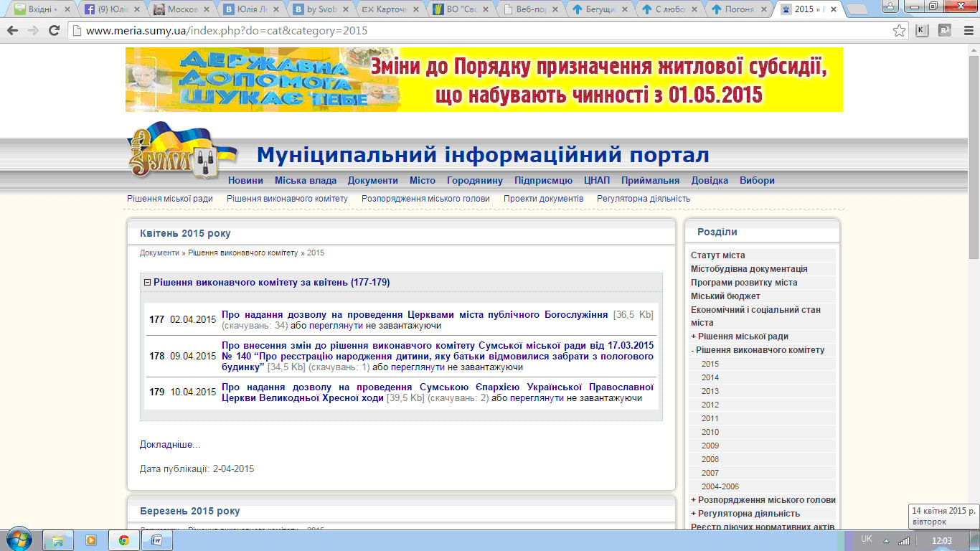Show hidden tray icons arrow

[x=886, y=540]
